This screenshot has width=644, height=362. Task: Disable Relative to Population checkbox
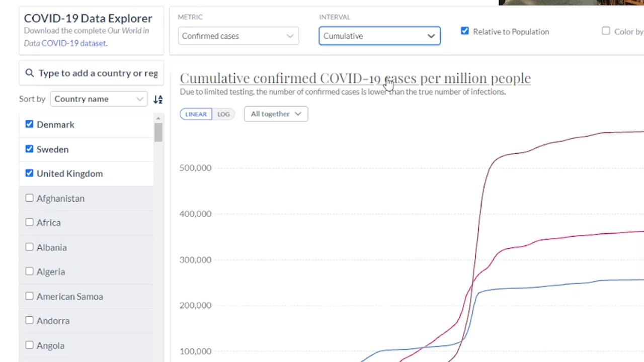point(464,31)
